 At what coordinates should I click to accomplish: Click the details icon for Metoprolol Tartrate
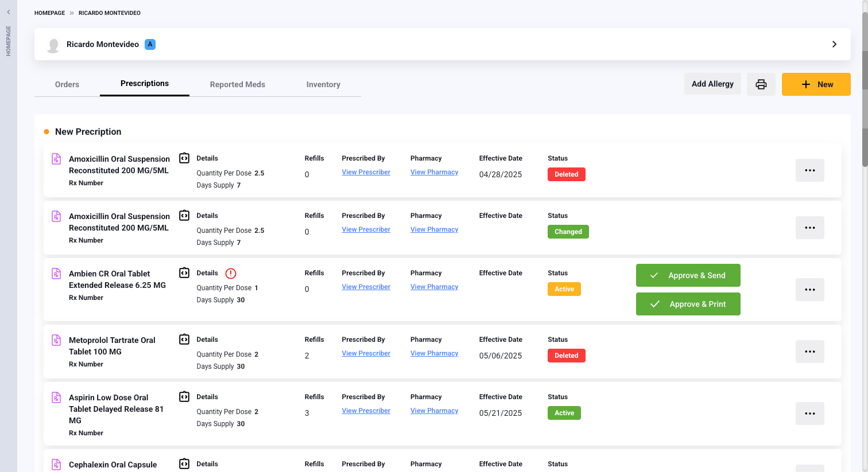(184, 340)
